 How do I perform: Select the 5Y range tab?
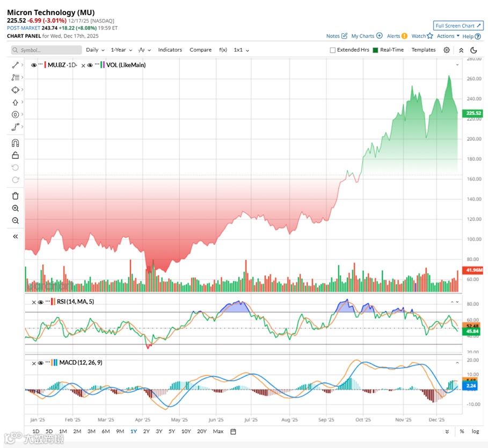172,431
